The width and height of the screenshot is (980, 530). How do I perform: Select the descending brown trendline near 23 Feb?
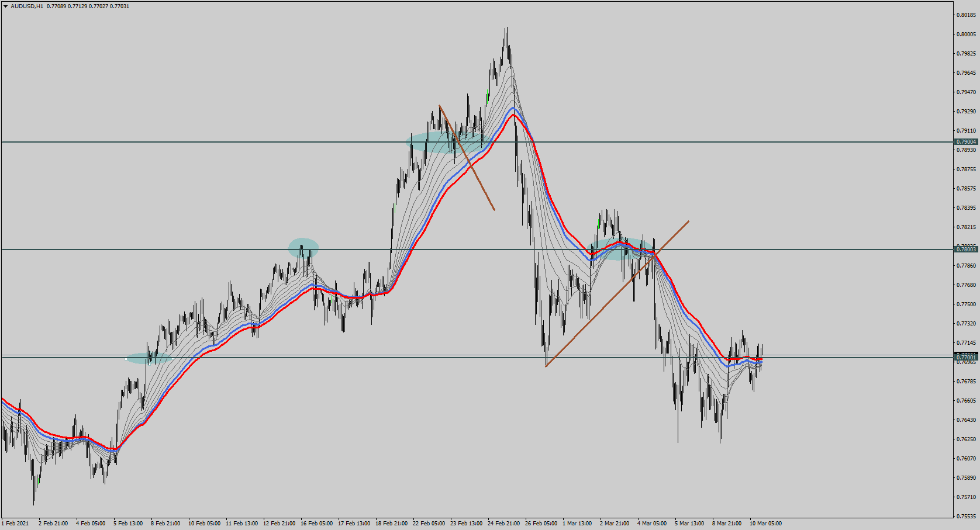[467, 158]
